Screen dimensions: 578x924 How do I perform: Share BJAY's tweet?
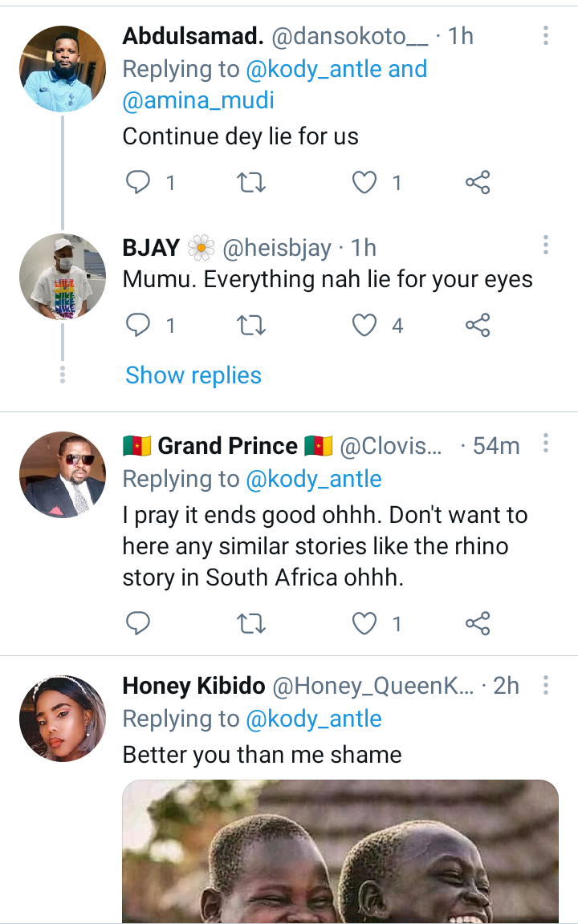[478, 325]
